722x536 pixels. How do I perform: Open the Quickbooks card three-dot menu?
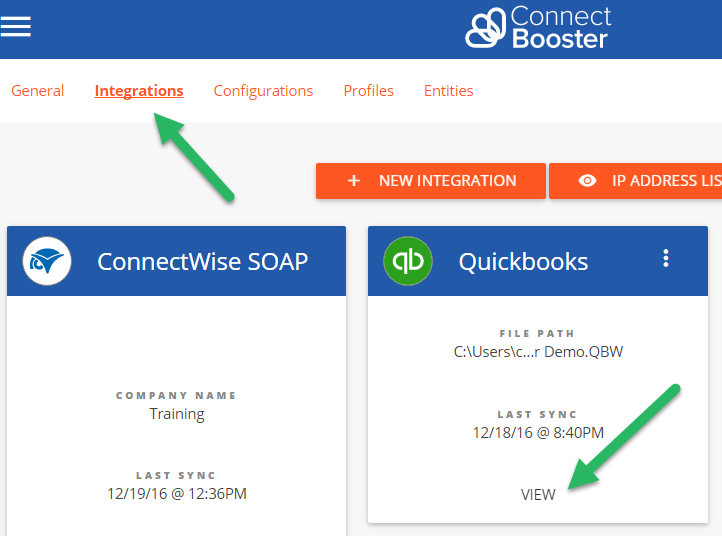[x=665, y=258]
